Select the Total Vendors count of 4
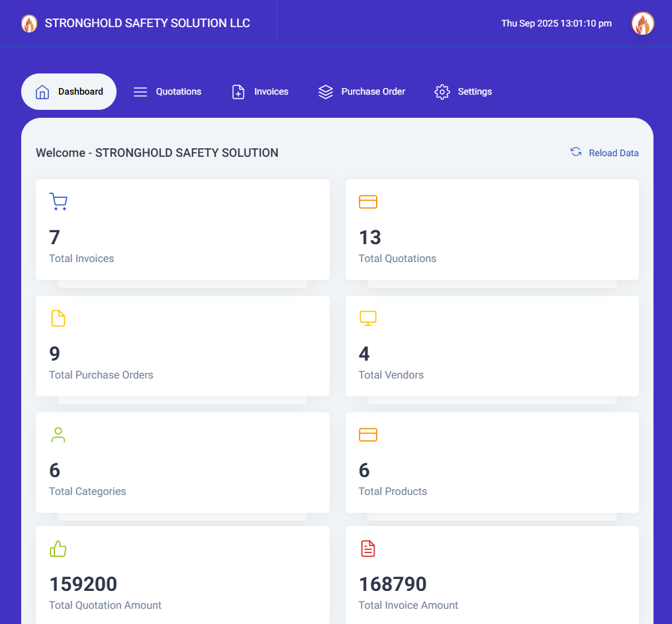Screen dimensions: 672x624 point(364,354)
